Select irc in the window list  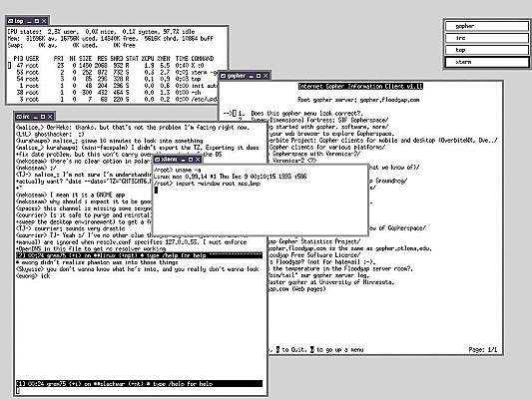click(487, 38)
